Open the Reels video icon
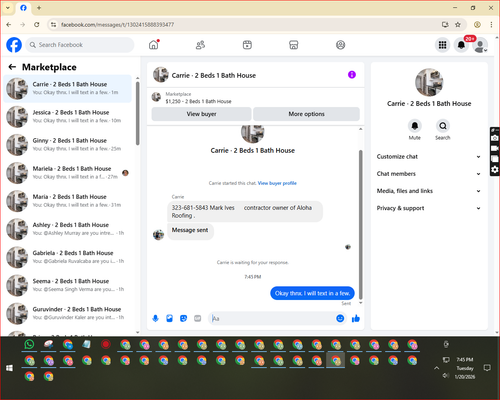Image resolution: width=500 pixels, height=400 pixels. tap(247, 45)
